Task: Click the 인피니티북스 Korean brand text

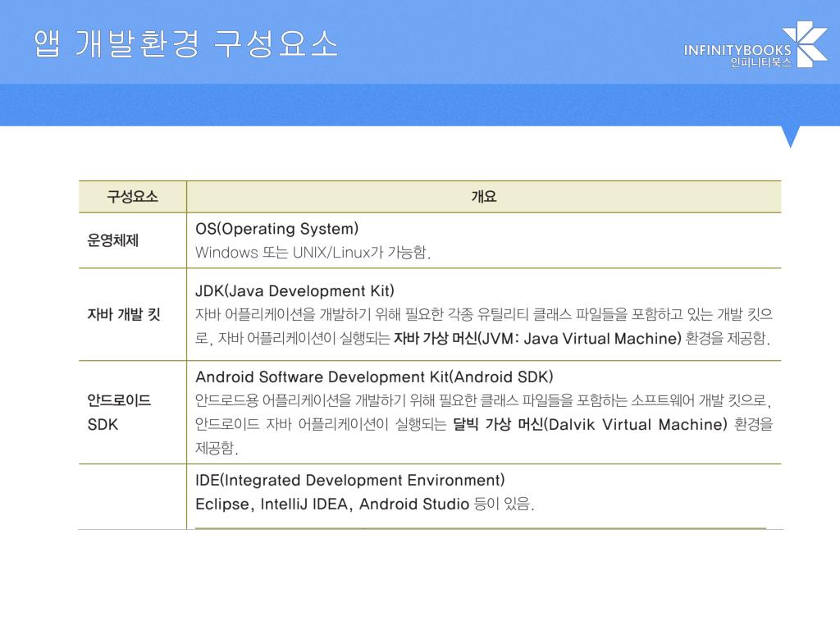Action: click(760, 62)
